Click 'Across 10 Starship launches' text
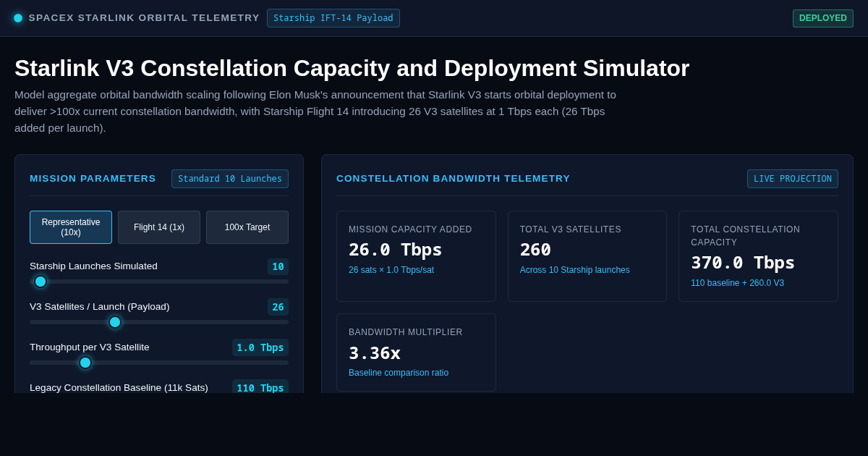This screenshot has width=868, height=456. pyautogui.click(x=575, y=270)
